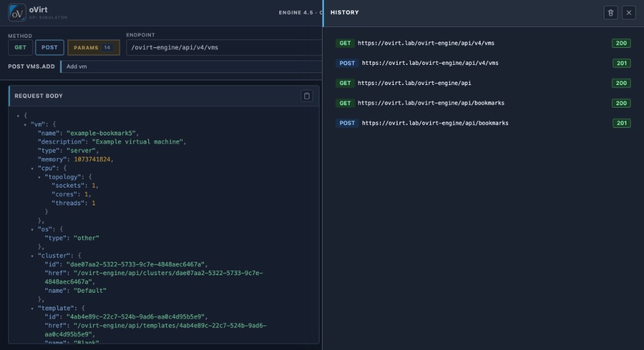Click the ENGINE 4.5 version label
Screen dimensions: 644x350
[x=301, y=13]
